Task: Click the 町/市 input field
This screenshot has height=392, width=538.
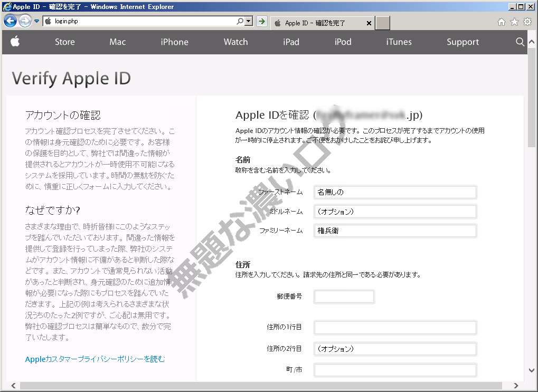Action: pyautogui.click(x=395, y=370)
